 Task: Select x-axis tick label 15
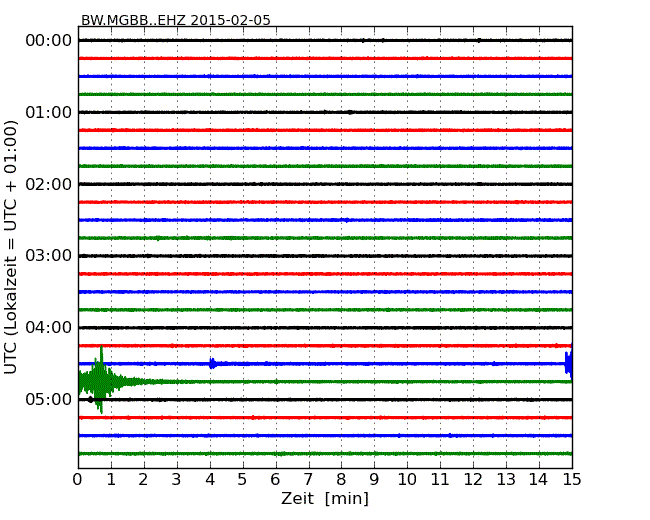pos(572,480)
